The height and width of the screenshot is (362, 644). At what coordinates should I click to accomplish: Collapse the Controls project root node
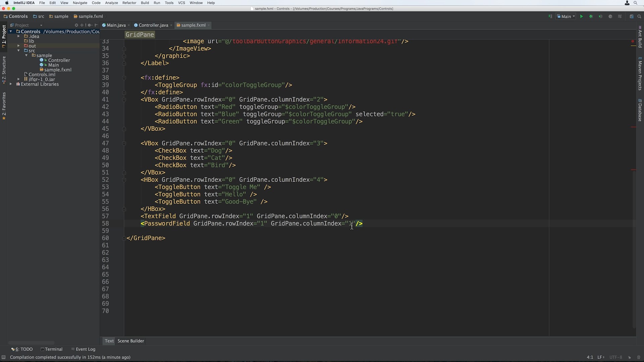tap(11, 31)
